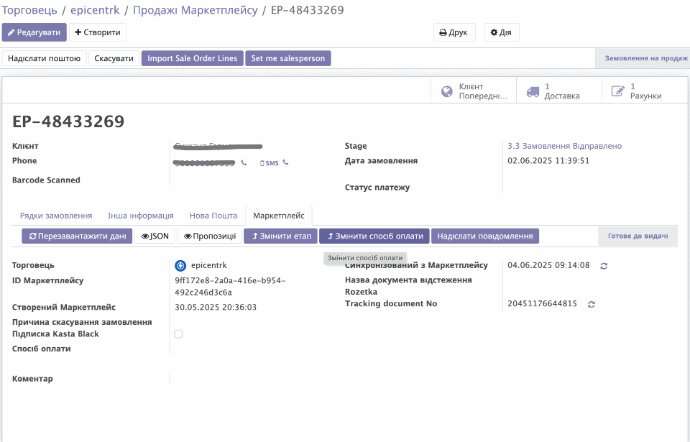Open stage link 3.3 Замовлення Відправлено
Screen dimensions: 690x442
565,146
